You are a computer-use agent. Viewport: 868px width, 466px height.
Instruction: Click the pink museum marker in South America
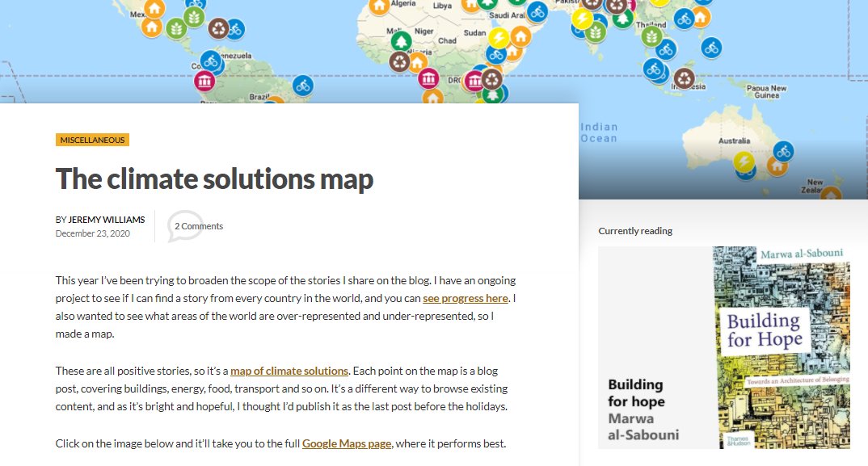click(x=204, y=82)
